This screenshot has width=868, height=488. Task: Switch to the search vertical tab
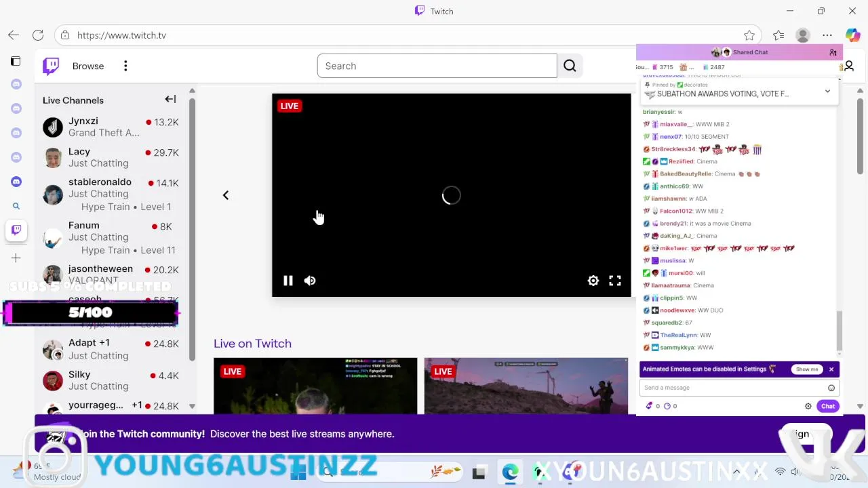(x=16, y=206)
